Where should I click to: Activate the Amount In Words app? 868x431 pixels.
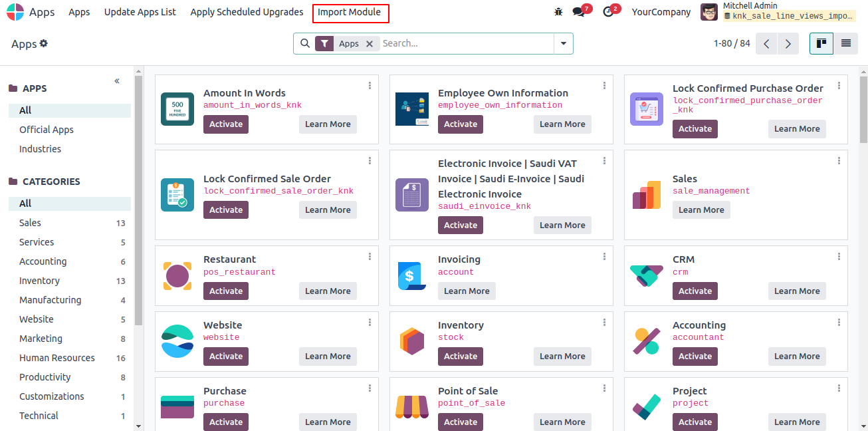tap(226, 124)
